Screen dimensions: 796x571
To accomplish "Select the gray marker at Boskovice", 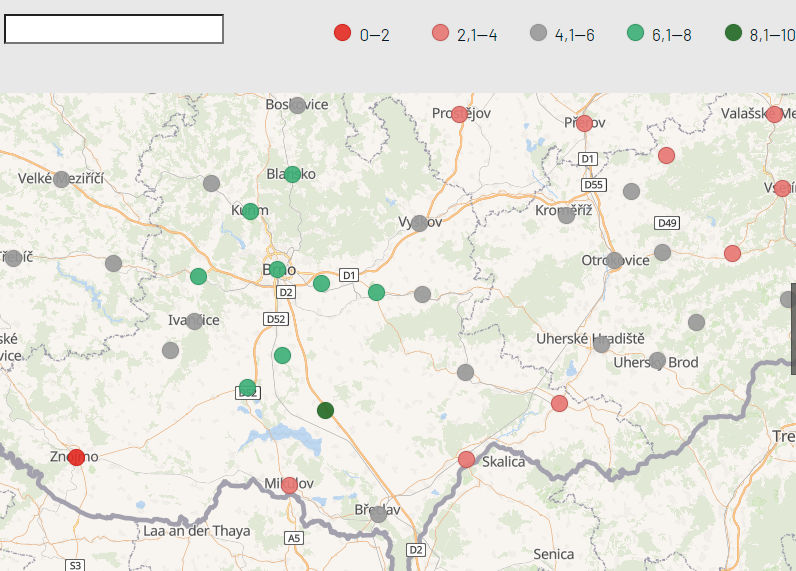I will (297, 105).
